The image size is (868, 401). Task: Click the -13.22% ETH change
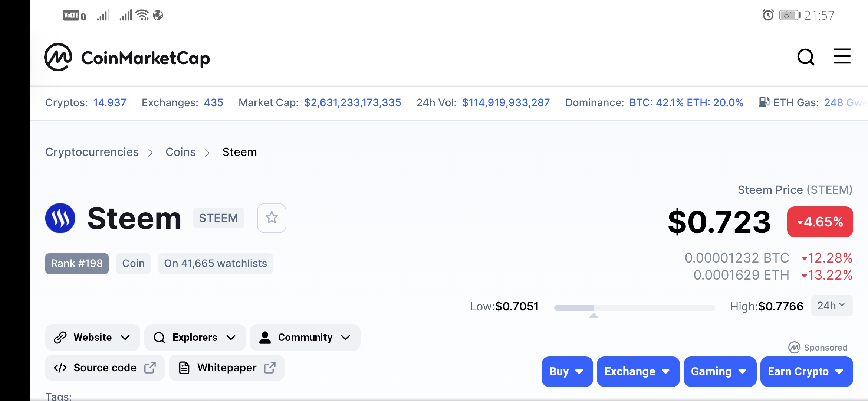tap(827, 275)
